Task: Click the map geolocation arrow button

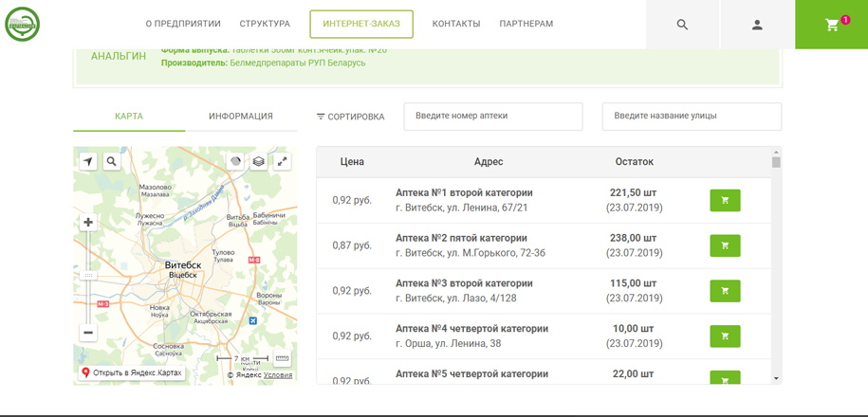Action: pos(88,161)
